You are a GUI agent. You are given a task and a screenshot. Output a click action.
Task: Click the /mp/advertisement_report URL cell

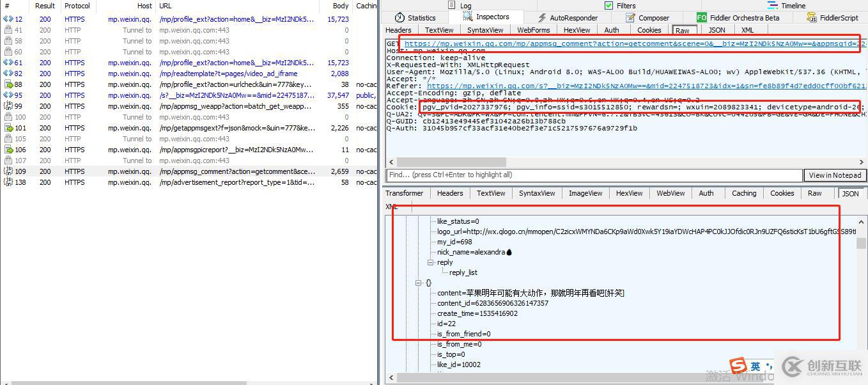point(237,182)
